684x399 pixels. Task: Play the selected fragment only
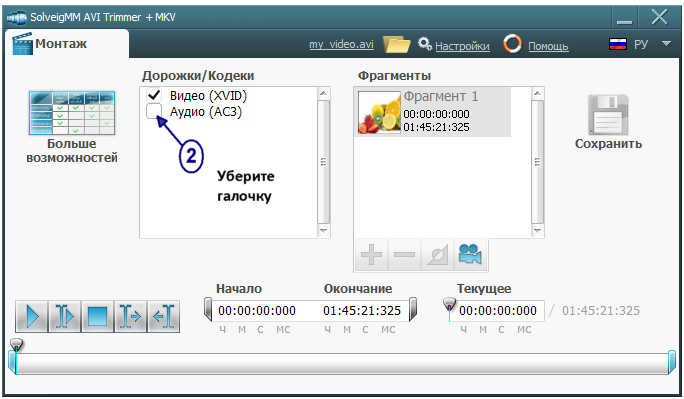[x=64, y=317]
